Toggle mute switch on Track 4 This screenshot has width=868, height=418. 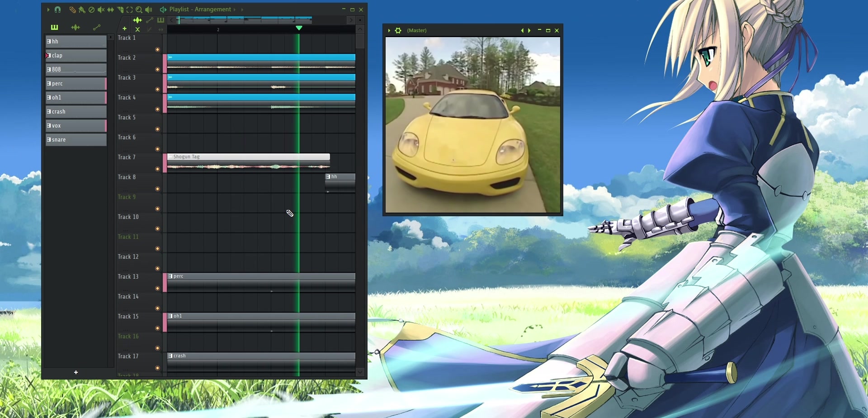[x=158, y=109]
